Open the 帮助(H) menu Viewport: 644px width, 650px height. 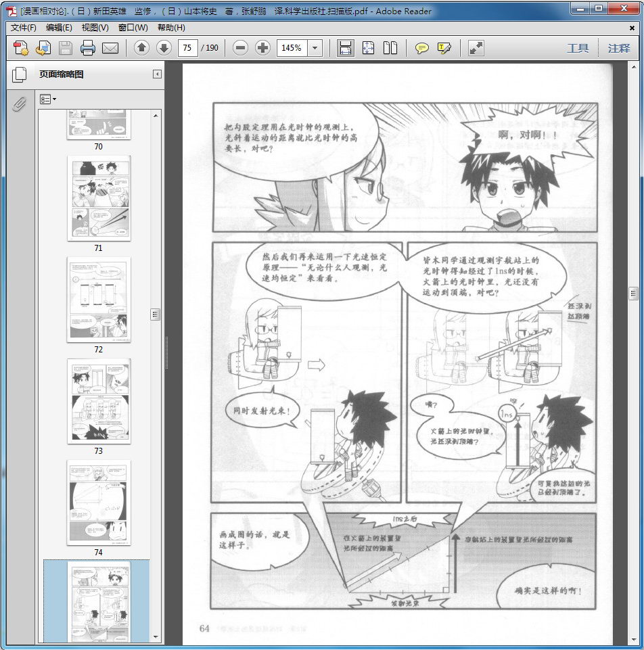point(171,28)
